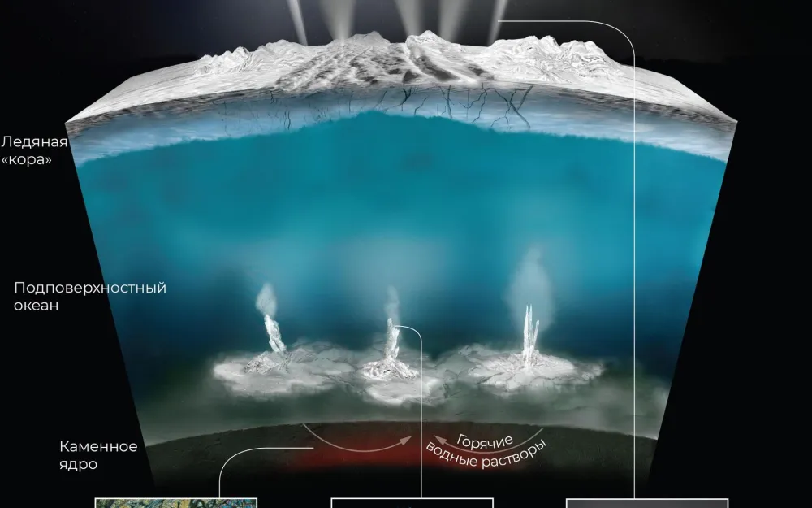The image size is (812, 508).
Task: Open the gray thumbnail at bottom right
Action: point(646,502)
